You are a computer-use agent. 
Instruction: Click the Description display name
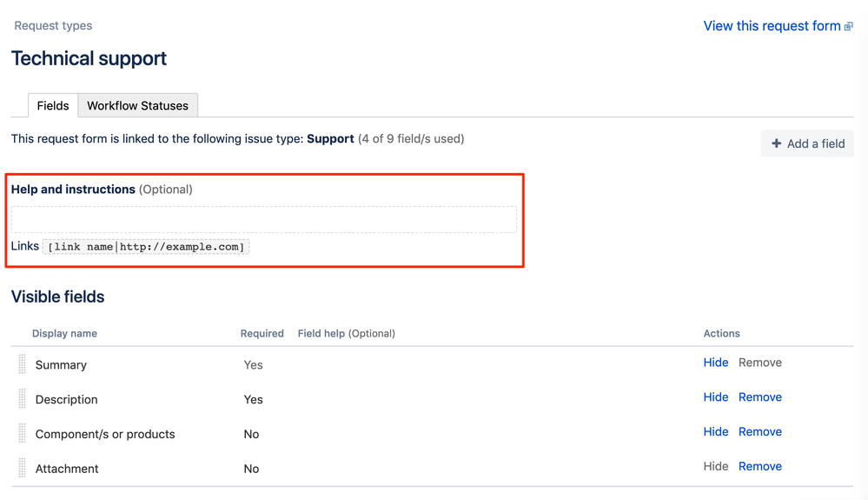pyautogui.click(x=66, y=399)
